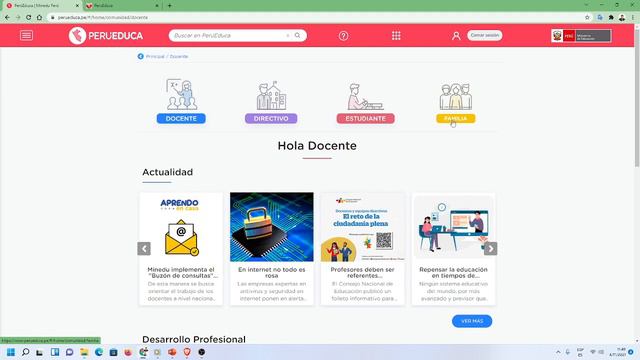Go back in browser history
This screenshot has width=640, height=360.
[x=7, y=17]
